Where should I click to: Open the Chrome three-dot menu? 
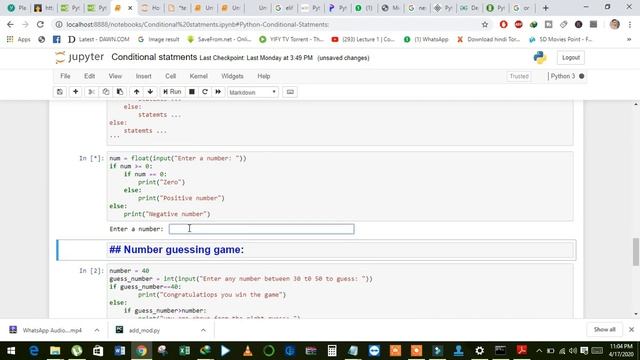click(x=630, y=24)
